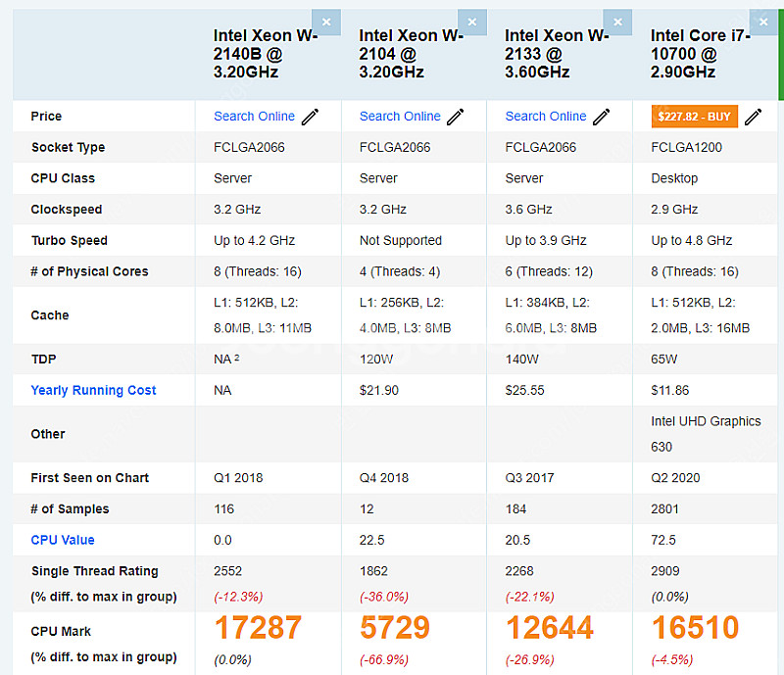The height and width of the screenshot is (675, 784).
Task: Click the 'First Seen on Chart' row label
Action: (90, 478)
